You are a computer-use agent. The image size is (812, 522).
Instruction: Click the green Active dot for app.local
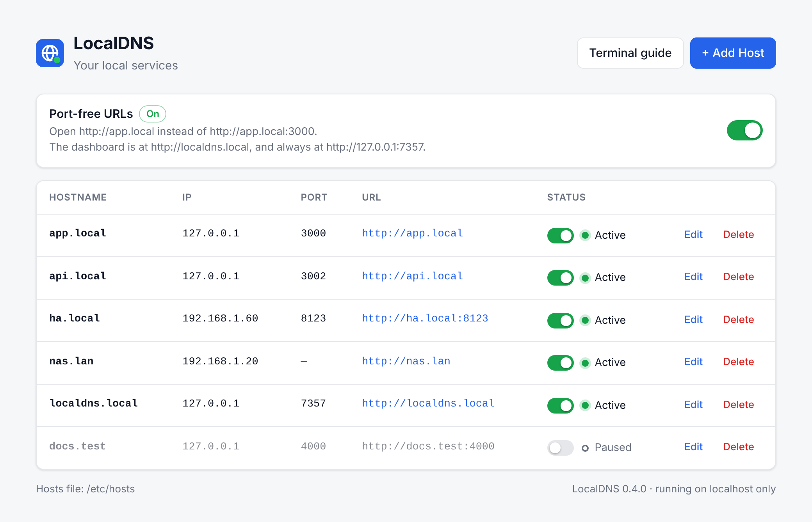click(585, 235)
